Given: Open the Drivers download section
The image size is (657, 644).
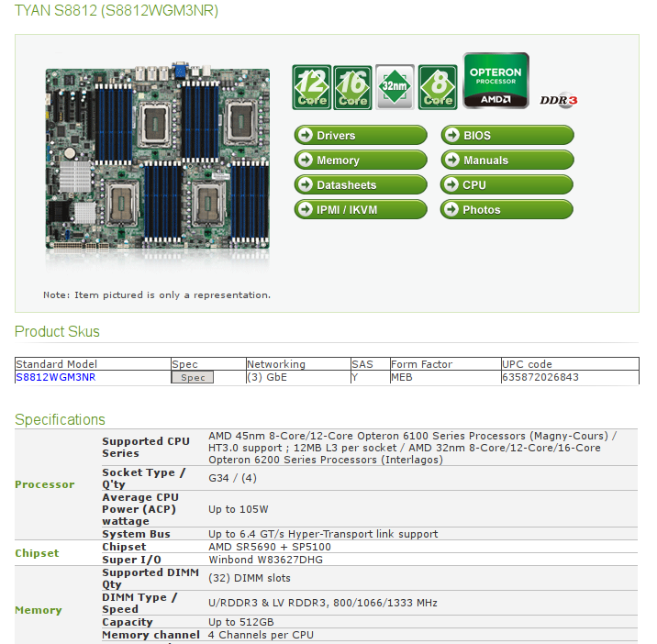Looking at the screenshot, I should pos(361,135).
